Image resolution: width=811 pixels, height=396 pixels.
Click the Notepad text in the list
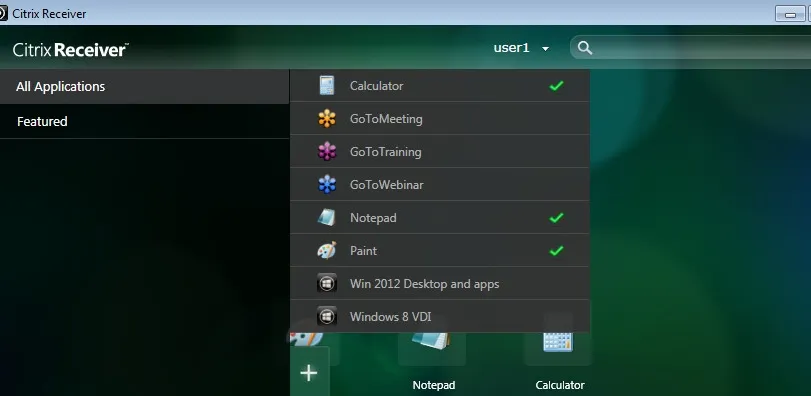(x=373, y=218)
